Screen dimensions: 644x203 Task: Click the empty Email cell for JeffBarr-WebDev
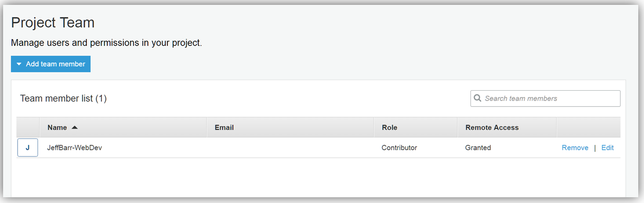pyautogui.click(x=290, y=148)
